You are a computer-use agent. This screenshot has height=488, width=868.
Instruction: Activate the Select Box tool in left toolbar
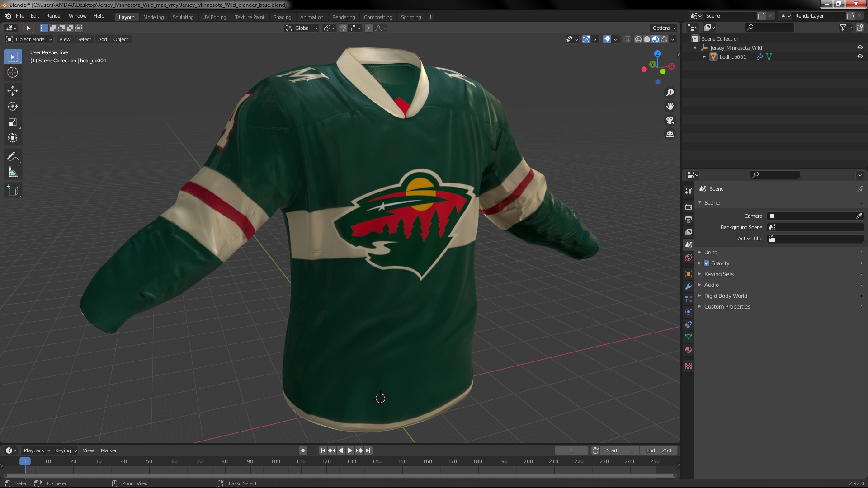[x=13, y=57]
